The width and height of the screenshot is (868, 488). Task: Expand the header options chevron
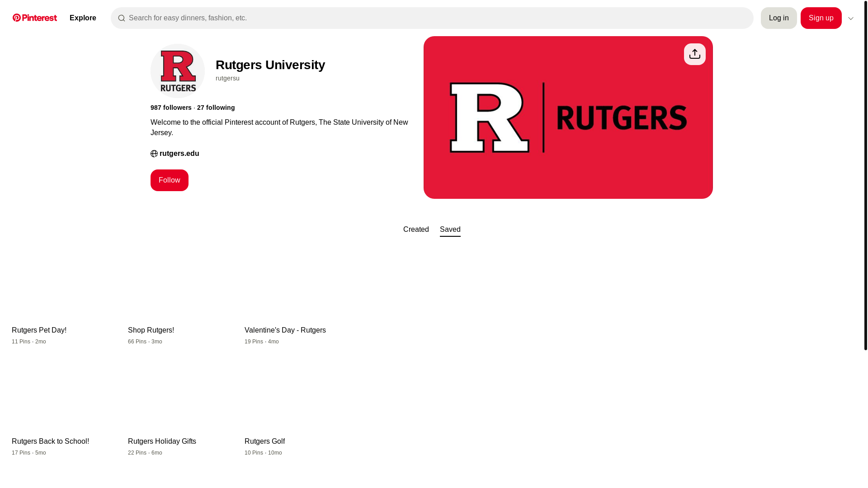click(850, 19)
